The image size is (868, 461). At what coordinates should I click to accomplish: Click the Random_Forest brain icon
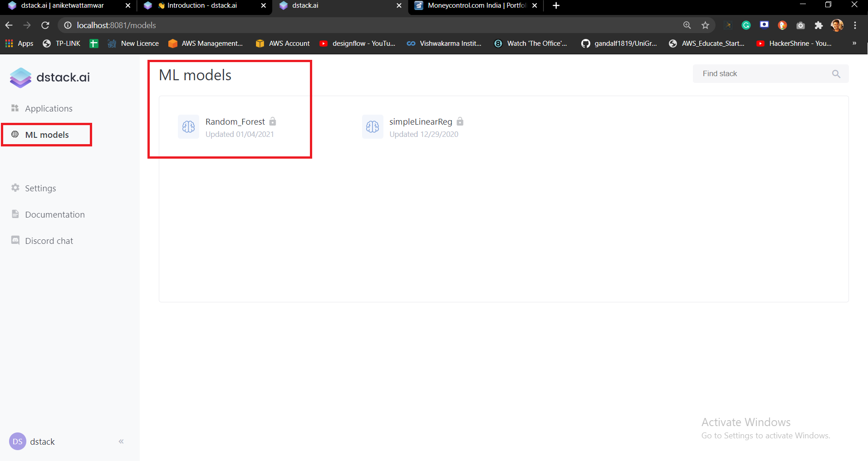(x=188, y=126)
